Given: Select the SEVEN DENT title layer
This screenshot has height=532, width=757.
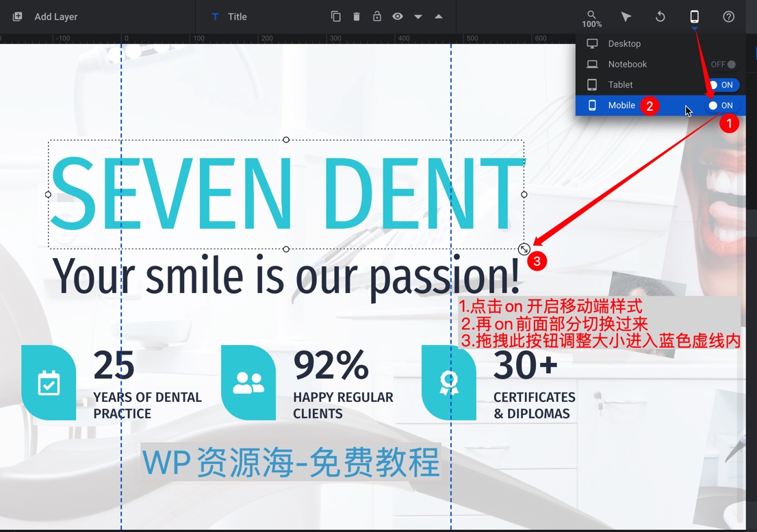Looking at the screenshot, I should (x=287, y=194).
